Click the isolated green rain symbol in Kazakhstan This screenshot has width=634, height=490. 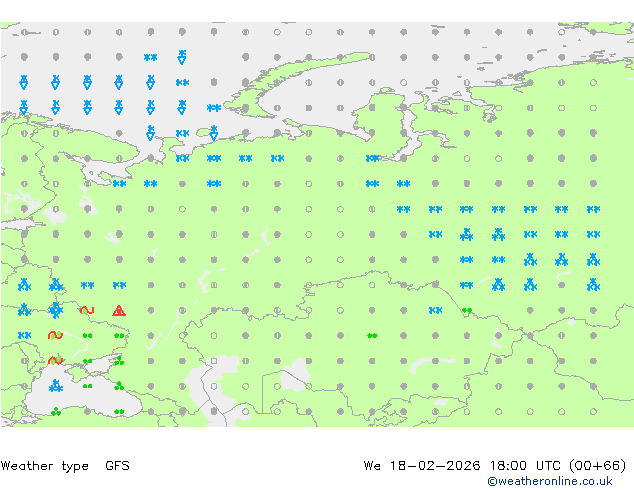(372, 336)
